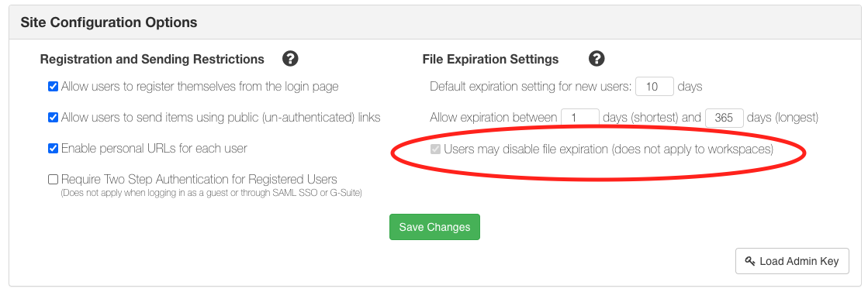
Task: Click the personal URLs for each user label
Action: (x=154, y=148)
